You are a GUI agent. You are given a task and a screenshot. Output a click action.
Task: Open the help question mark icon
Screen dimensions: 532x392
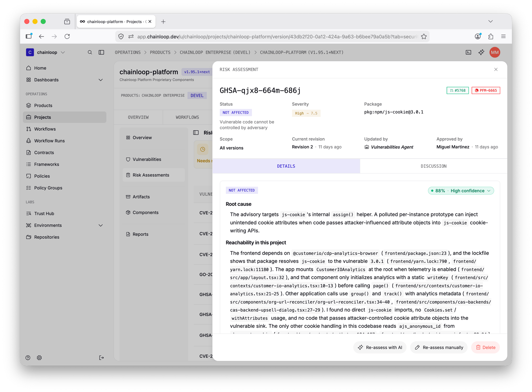click(x=28, y=358)
